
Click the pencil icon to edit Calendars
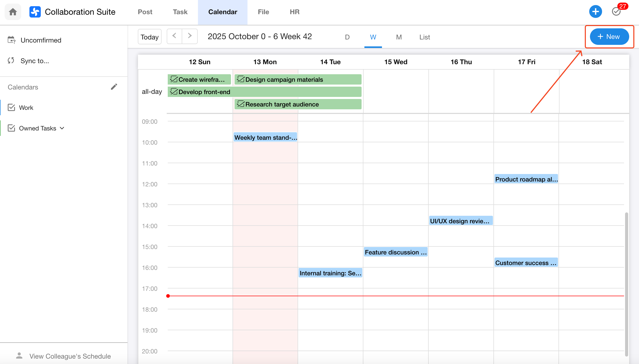click(x=114, y=87)
